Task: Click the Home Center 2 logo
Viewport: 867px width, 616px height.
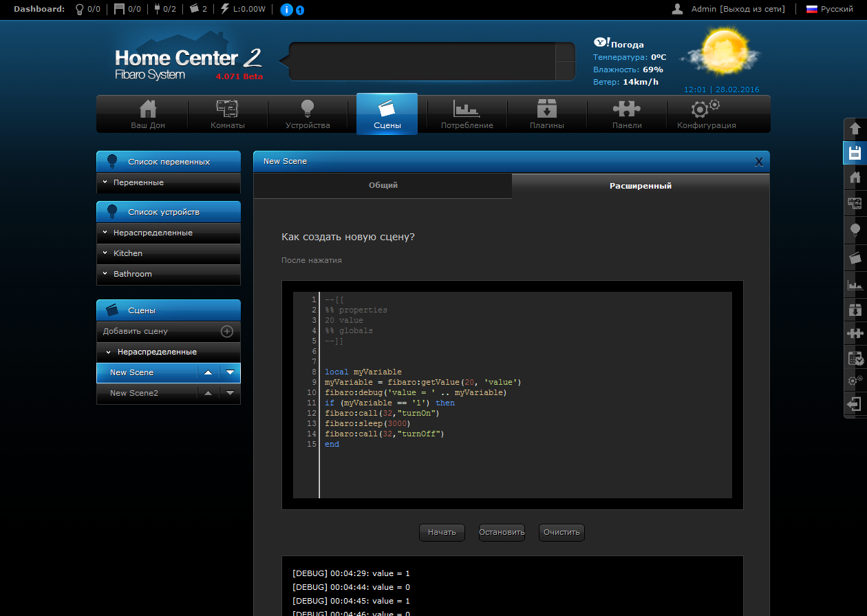Action: pyautogui.click(x=188, y=63)
